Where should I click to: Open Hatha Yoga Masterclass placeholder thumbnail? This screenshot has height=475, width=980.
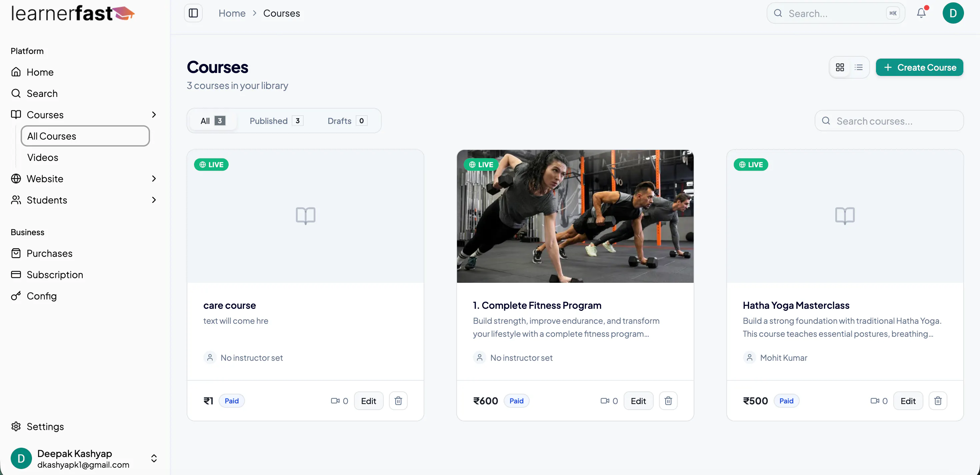pyautogui.click(x=845, y=216)
